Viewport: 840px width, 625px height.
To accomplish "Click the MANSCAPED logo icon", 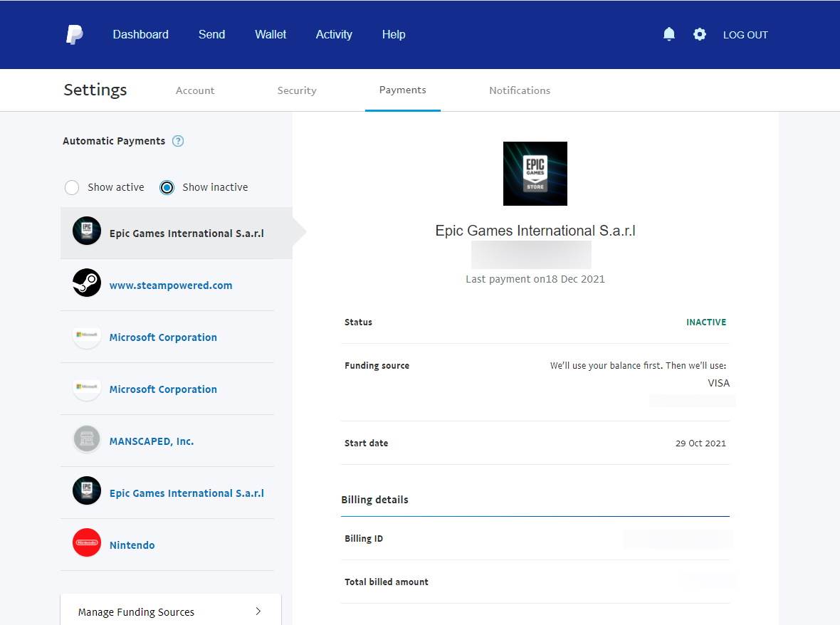I will tap(86, 439).
